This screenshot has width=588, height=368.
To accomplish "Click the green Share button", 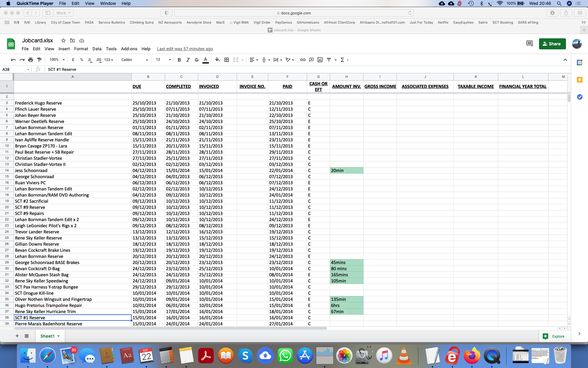I will pos(552,44).
